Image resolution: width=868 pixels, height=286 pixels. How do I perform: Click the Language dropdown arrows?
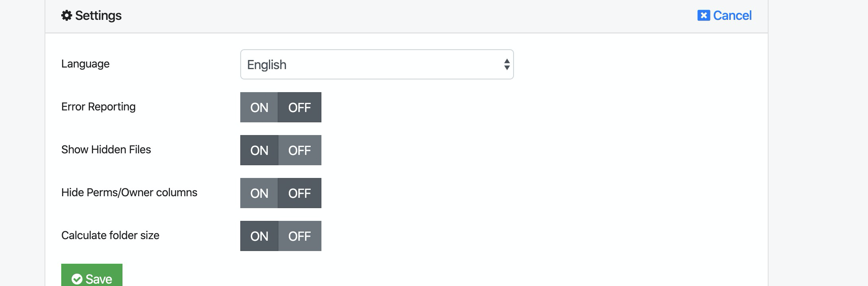[x=506, y=64]
